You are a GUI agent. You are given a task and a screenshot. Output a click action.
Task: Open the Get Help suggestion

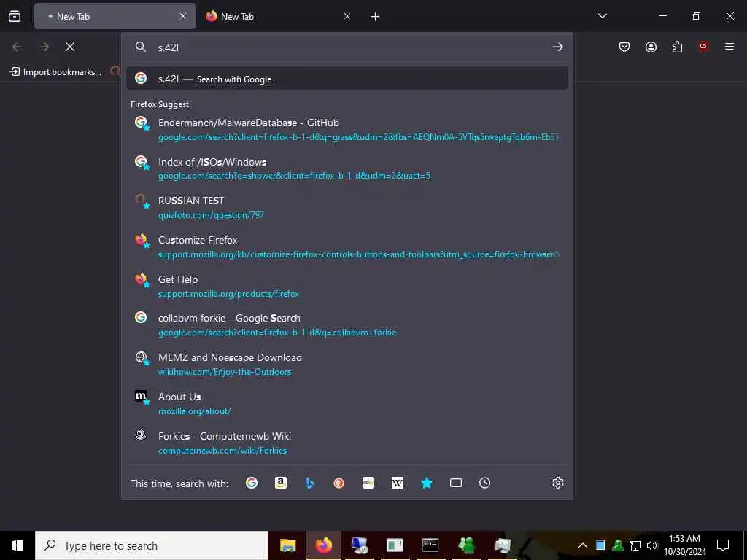click(x=347, y=286)
